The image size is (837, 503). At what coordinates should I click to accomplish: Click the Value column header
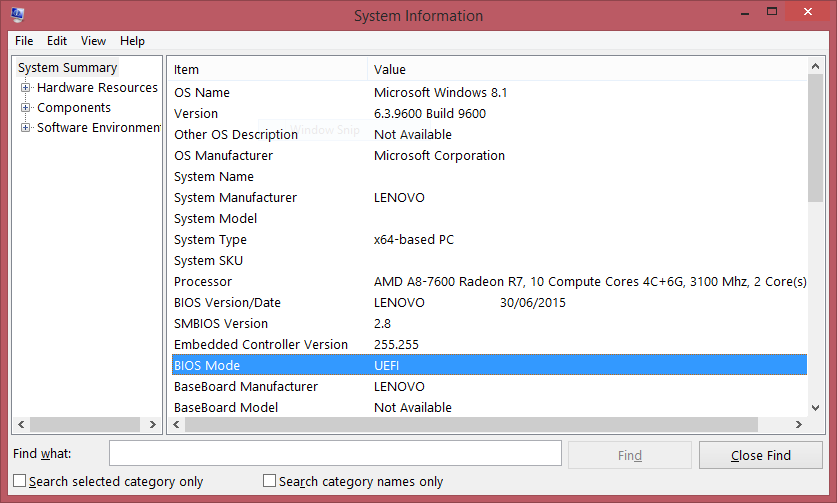tap(585, 69)
